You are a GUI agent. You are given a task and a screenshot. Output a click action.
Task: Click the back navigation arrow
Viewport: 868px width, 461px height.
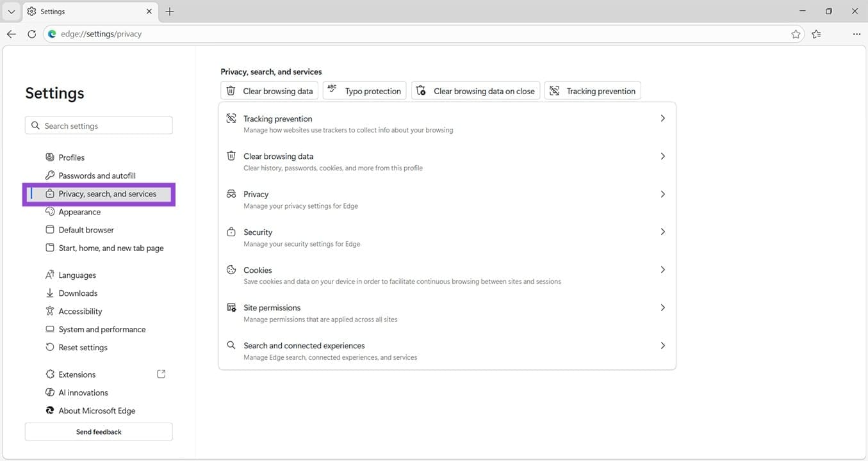pos(11,34)
